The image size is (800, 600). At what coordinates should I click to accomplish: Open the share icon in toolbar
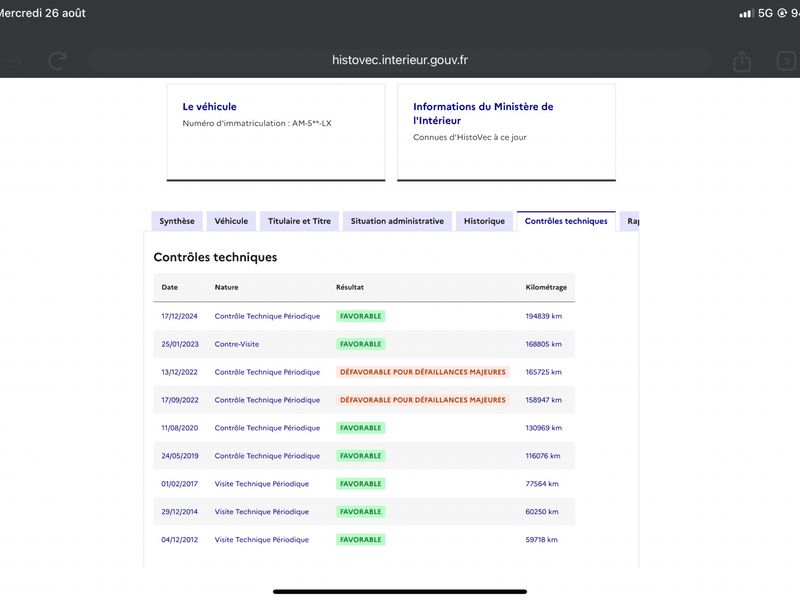[x=742, y=61]
